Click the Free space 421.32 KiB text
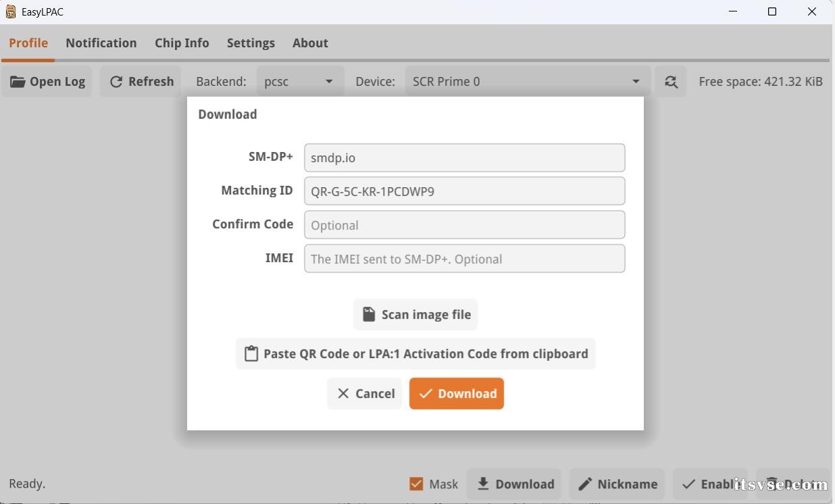This screenshot has width=835, height=504. click(761, 82)
